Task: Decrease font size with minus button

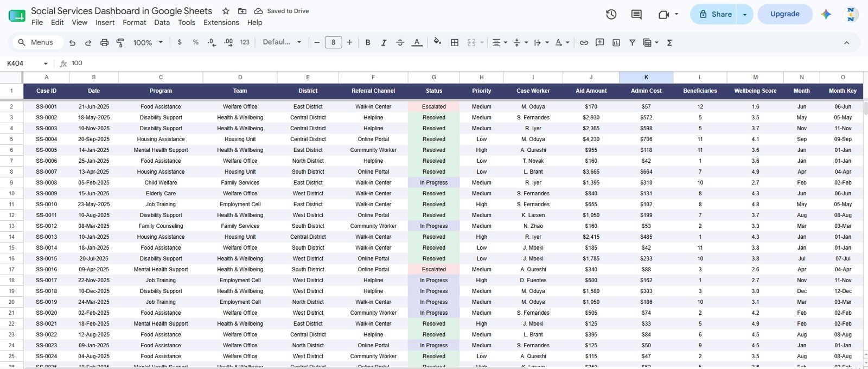Action: 317,42
